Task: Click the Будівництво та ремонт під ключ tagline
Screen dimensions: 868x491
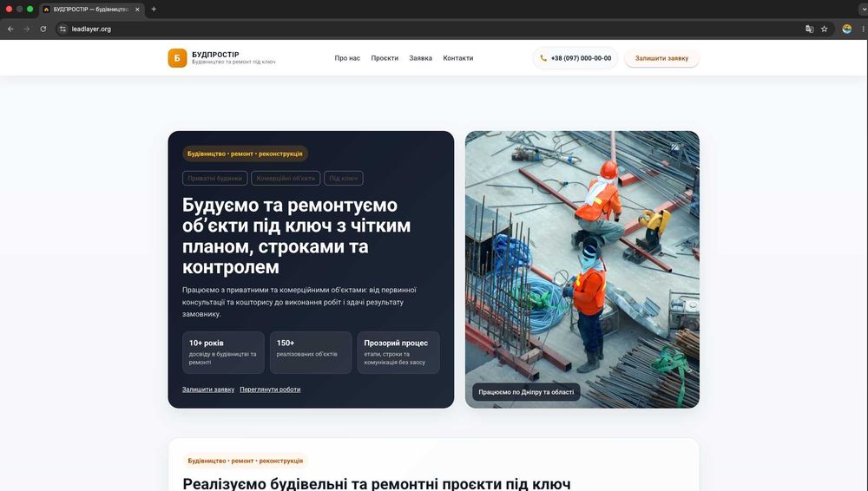Action: [x=233, y=62]
